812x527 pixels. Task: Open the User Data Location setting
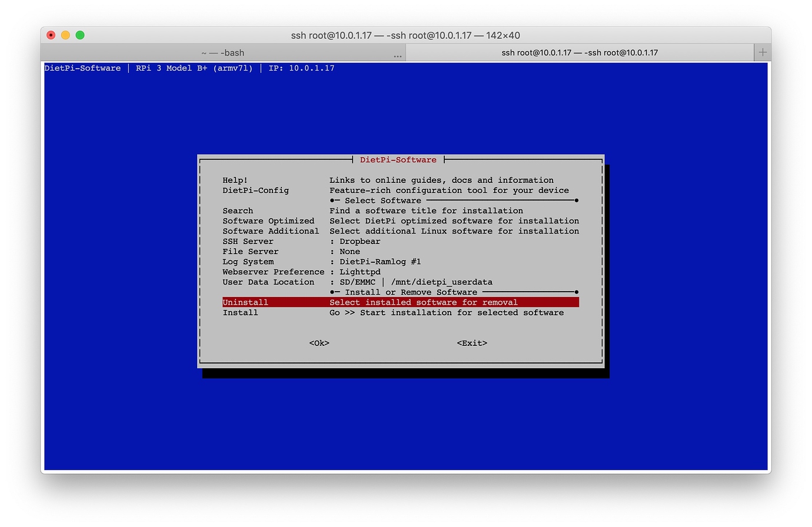click(x=400, y=282)
